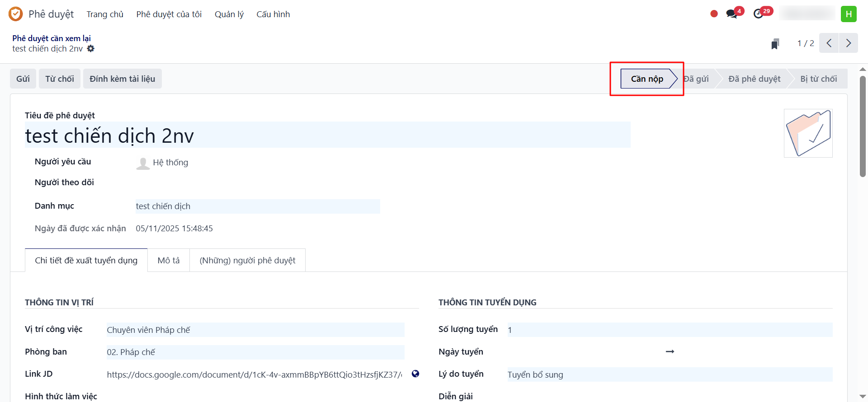Screen dimensions: 868x402
Task: Open the Link JD globe icon
Action: [415, 374]
